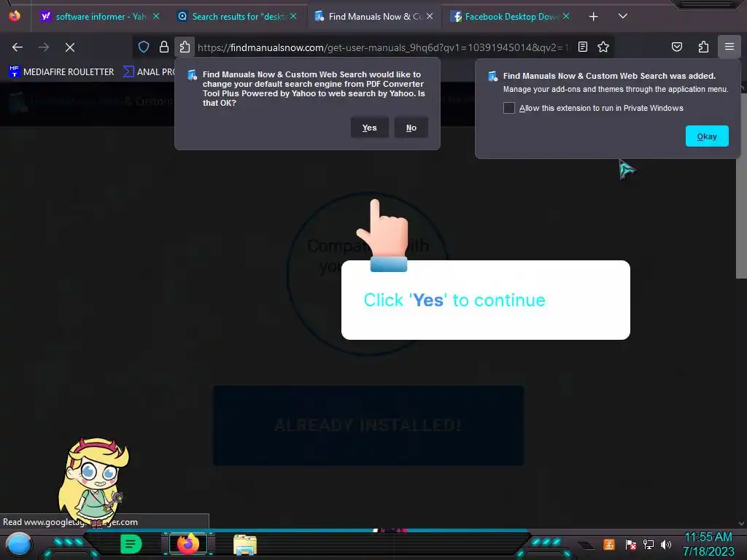Click the Star Butterfly desktop character
The image size is (747, 560).
(x=94, y=481)
